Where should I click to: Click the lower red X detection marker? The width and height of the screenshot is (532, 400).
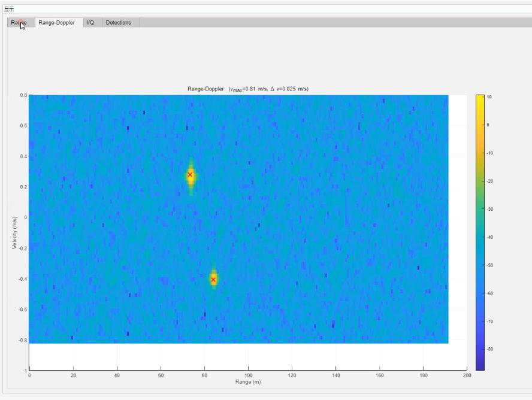[x=213, y=280]
